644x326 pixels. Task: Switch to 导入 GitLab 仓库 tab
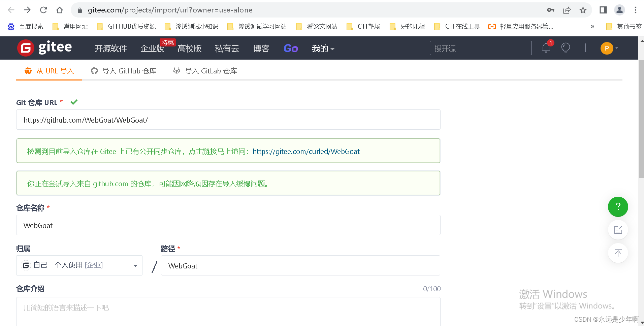(205, 71)
